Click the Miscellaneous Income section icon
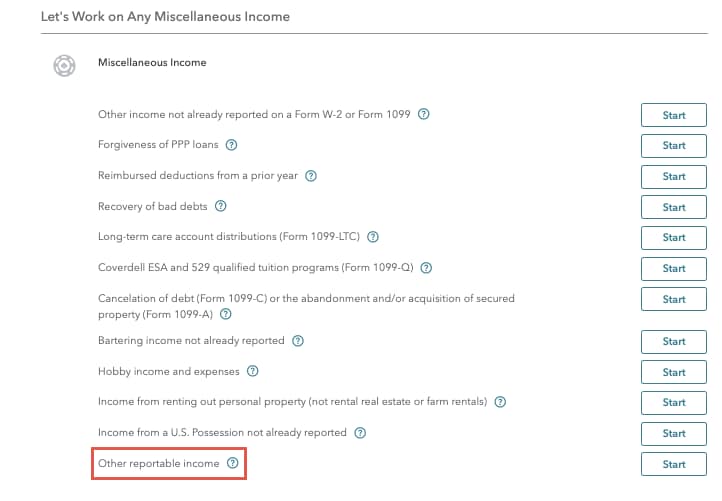The height and width of the screenshot is (501, 722). point(64,65)
